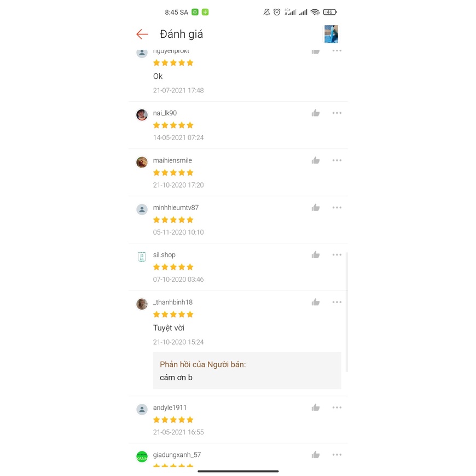Expand options menu for minhhieumtv87 review

click(x=337, y=208)
